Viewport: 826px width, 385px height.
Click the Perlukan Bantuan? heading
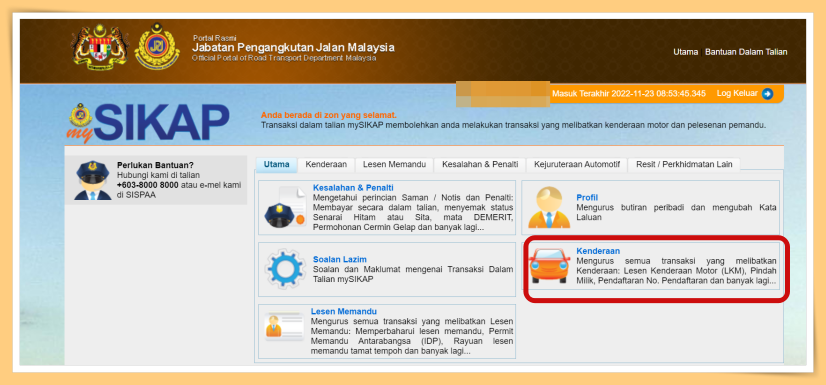click(155, 165)
